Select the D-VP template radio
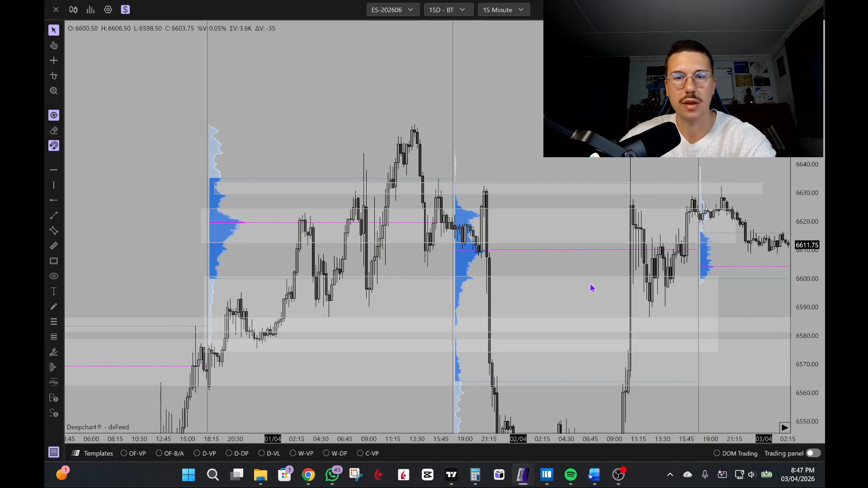Screen dimensions: 868x488 [x=197, y=453]
